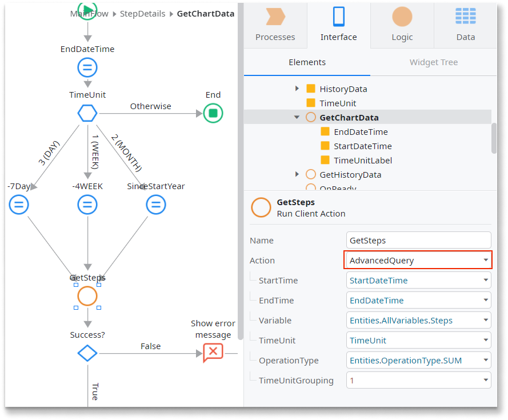Click the Success? If diamond node
This screenshot has width=508, height=420.
point(87,353)
